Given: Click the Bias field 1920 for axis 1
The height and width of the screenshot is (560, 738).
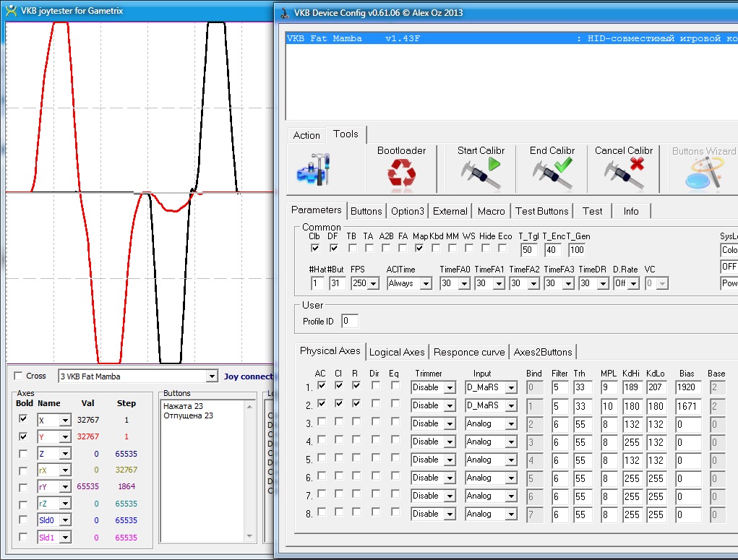Looking at the screenshot, I should [687, 388].
